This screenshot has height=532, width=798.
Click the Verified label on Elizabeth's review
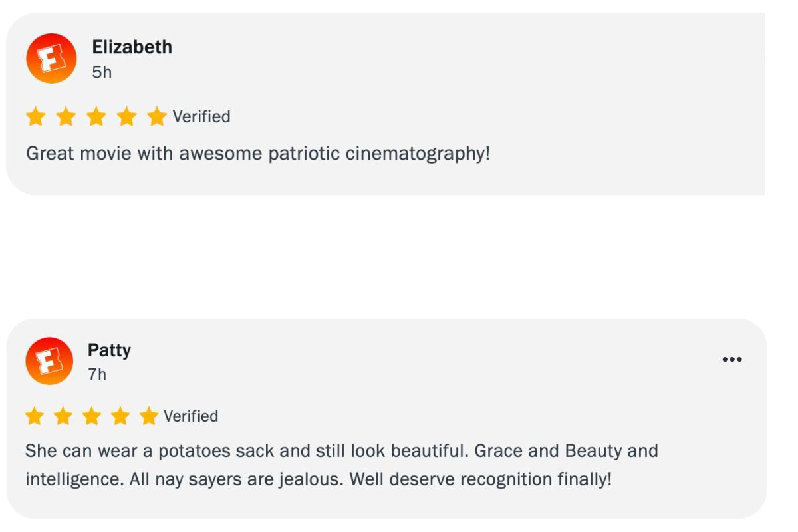point(201,117)
